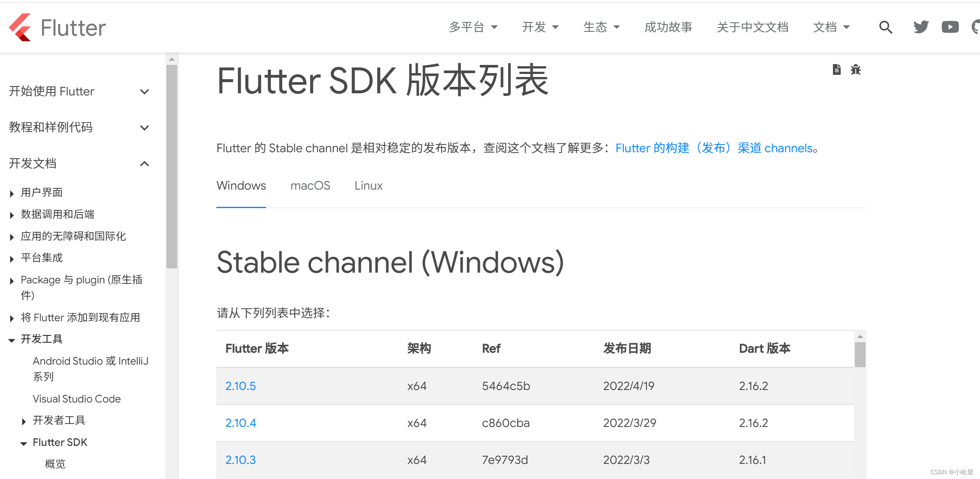
Task: Expand 数据调用和后端 tree item
Action: click(12, 215)
